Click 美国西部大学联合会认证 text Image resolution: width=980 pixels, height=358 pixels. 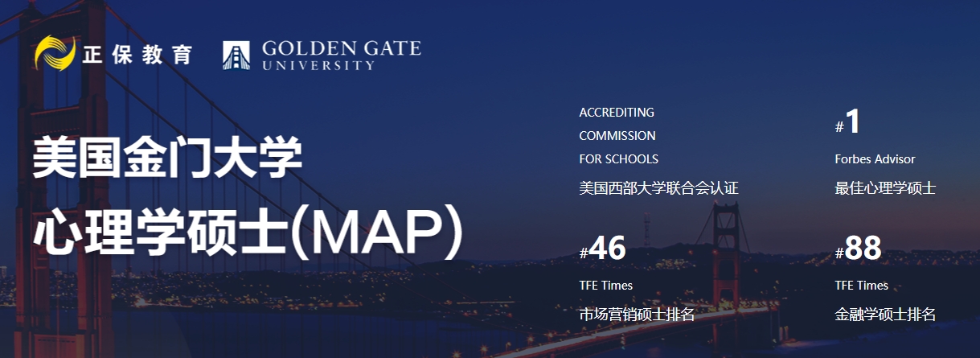click(658, 188)
